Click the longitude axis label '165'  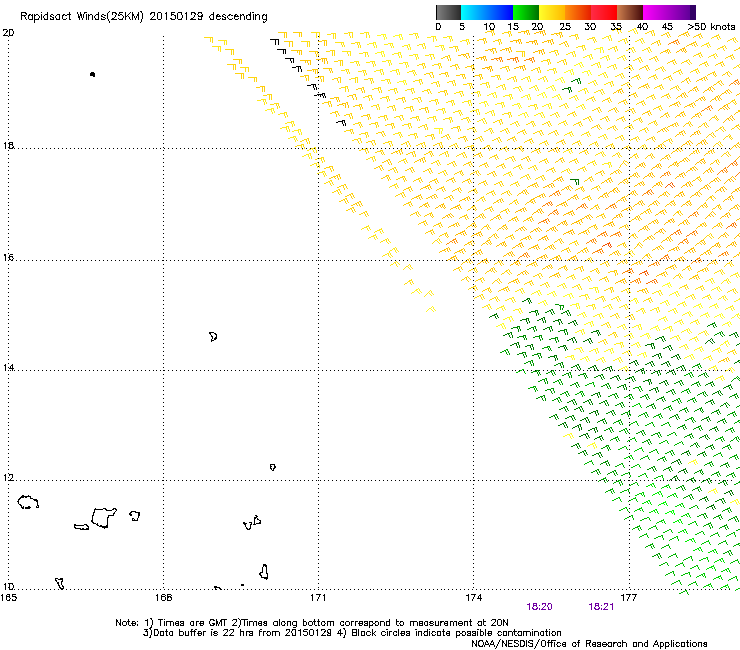pyautogui.click(x=8, y=598)
